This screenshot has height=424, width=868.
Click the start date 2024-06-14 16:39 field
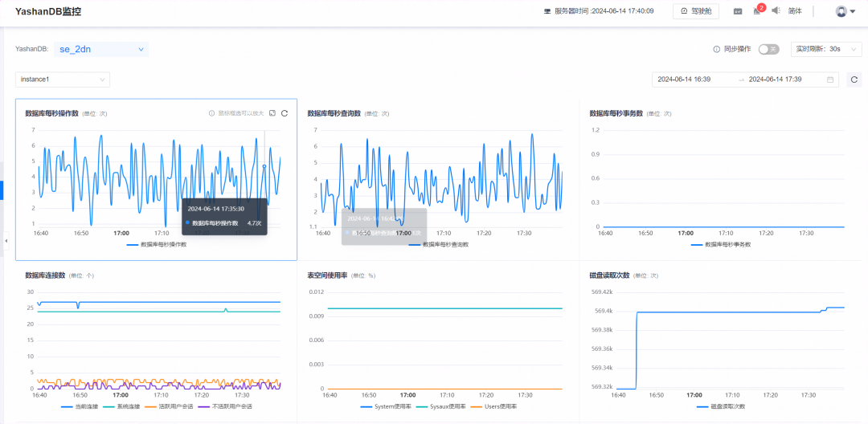tap(684, 79)
